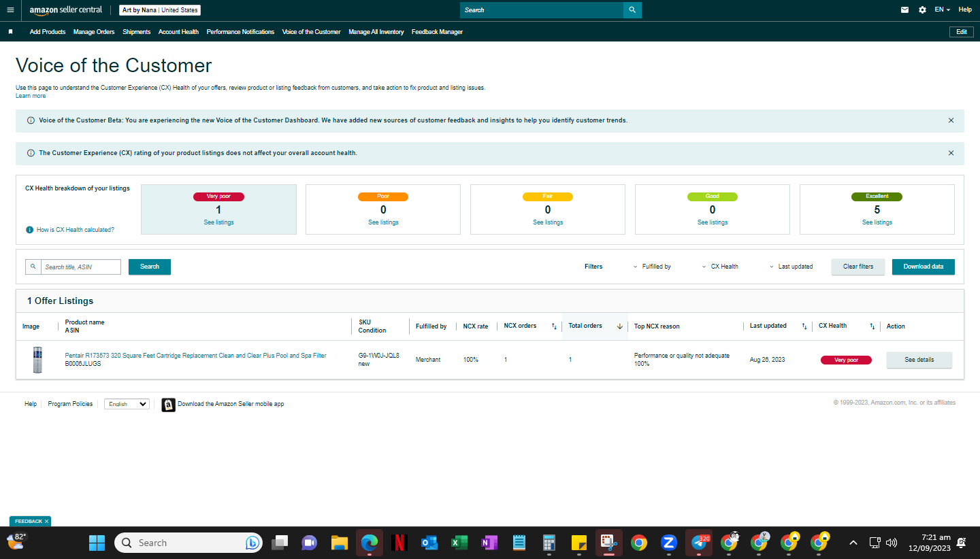The height and width of the screenshot is (559, 980).
Task: Open Account Health in navigation bar
Action: click(x=178, y=32)
